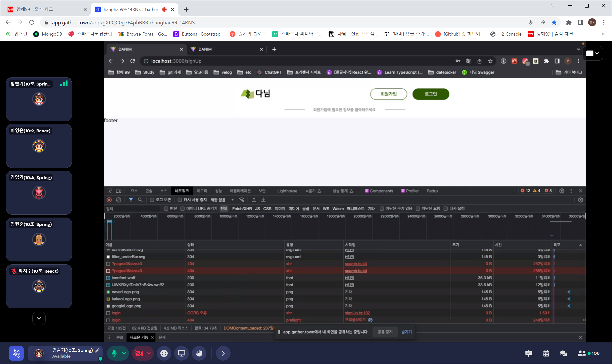Click the 회원가입 button on DANIM page
Viewport: 612px width, 364px height.
pyautogui.click(x=389, y=94)
